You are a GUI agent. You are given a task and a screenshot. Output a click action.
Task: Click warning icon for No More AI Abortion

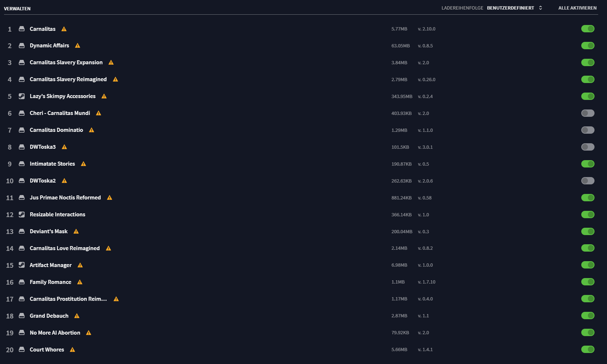pyautogui.click(x=89, y=333)
